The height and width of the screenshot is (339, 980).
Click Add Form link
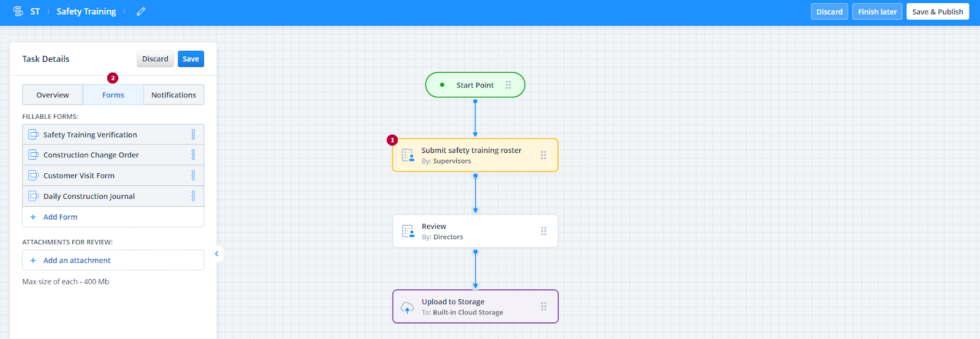(x=60, y=217)
